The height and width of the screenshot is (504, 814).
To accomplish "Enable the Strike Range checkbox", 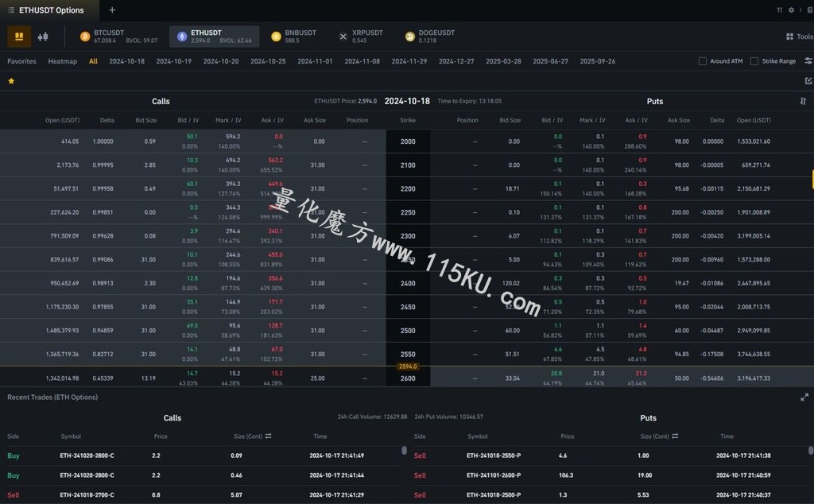I will [754, 60].
